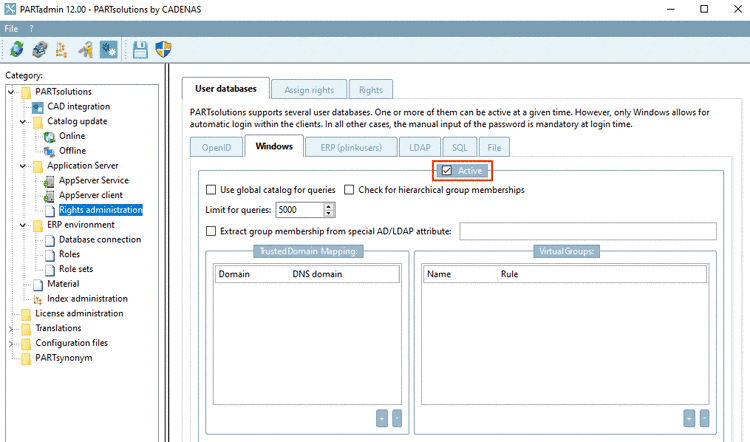Increase Limit for queries with up arrow
This screenshot has width=750, height=442.
pyautogui.click(x=329, y=206)
